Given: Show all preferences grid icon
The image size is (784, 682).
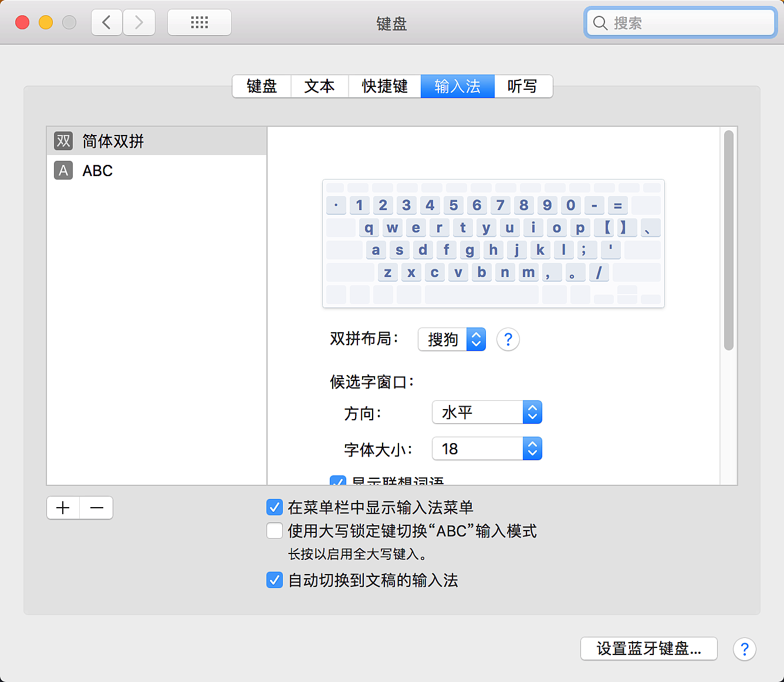Looking at the screenshot, I should pos(200,23).
